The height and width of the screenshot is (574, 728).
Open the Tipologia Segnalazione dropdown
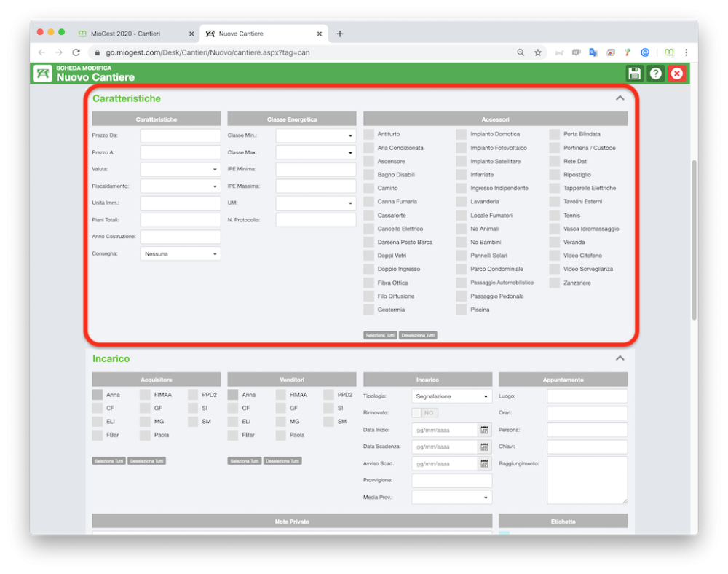452,396
